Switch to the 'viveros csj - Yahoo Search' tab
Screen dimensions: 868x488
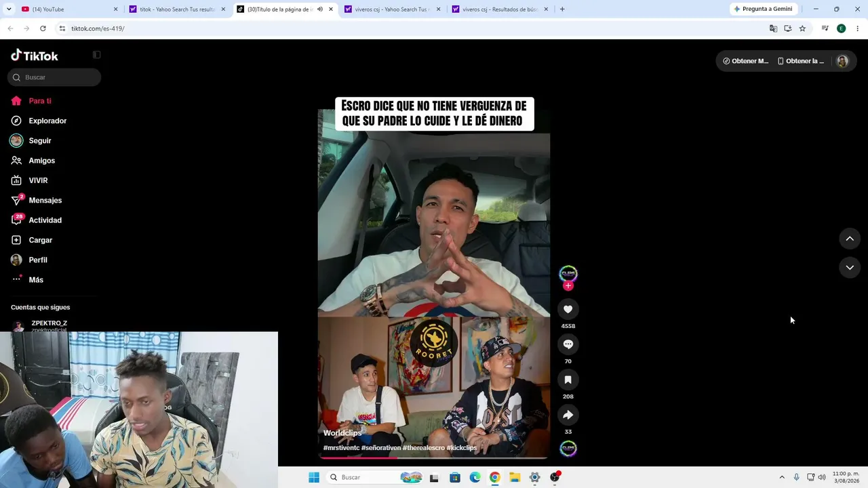point(392,9)
